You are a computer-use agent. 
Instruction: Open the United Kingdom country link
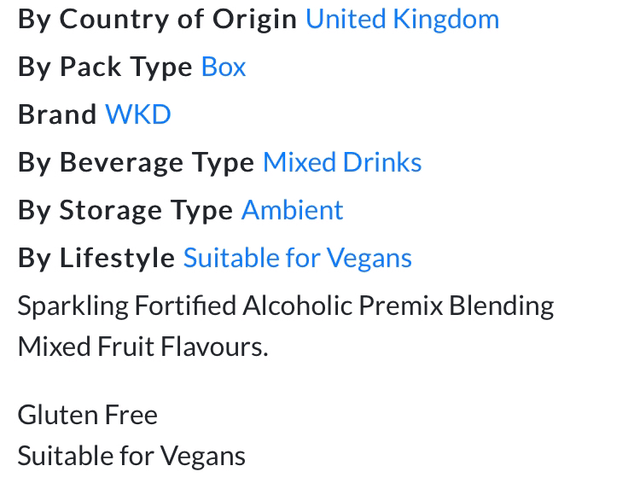click(402, 19)
